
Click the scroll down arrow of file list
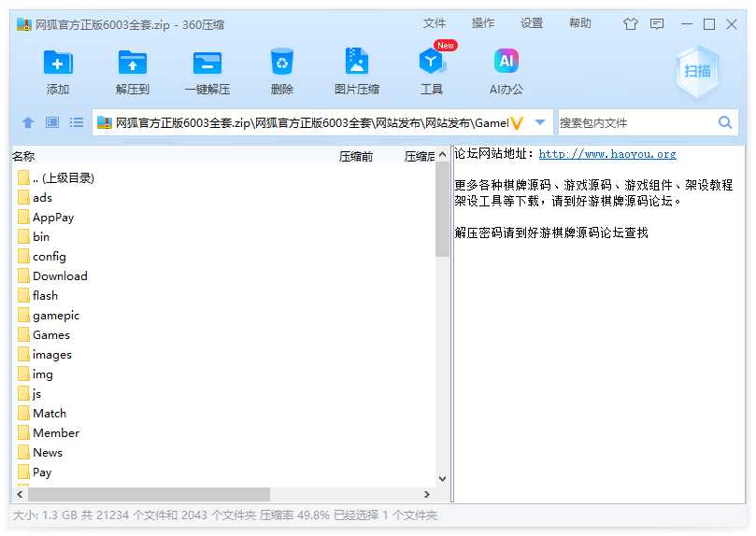(x=442, y=479)
